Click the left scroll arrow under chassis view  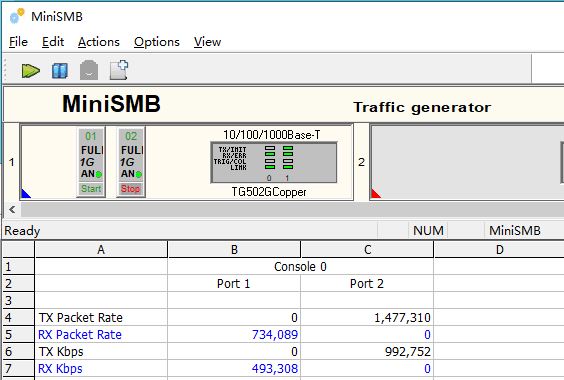click(12, 209)
